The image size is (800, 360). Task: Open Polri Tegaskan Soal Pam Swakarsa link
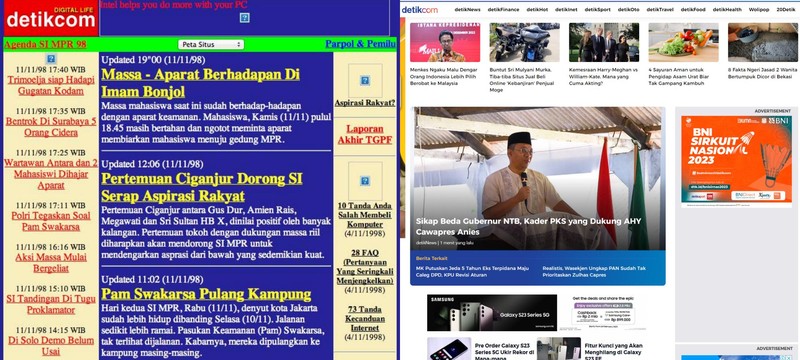tap(51, 221)
